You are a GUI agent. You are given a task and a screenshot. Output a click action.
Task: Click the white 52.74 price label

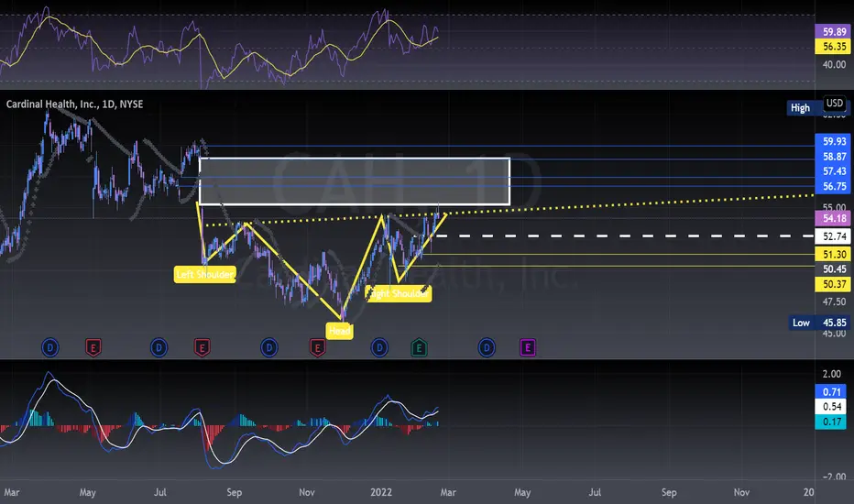click(834, 236)
